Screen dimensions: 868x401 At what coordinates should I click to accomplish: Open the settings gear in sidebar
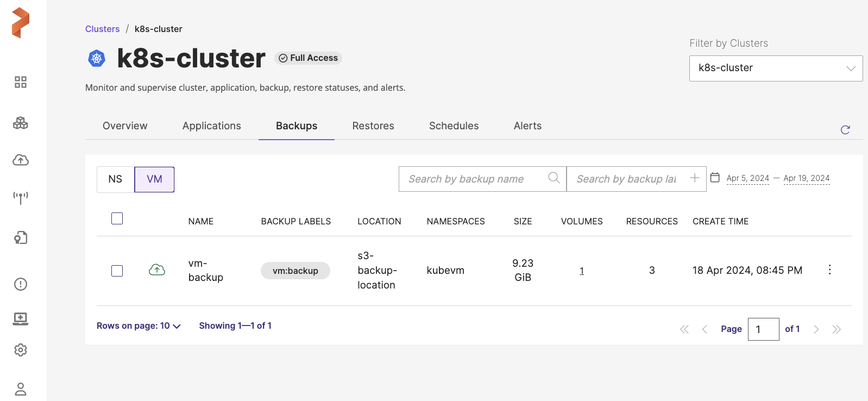[x=21, y=350]
